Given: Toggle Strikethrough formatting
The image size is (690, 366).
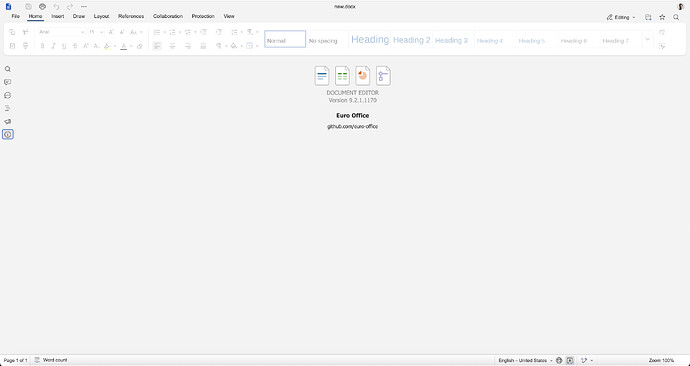Looking at the screenshot, I should [75, 46].
